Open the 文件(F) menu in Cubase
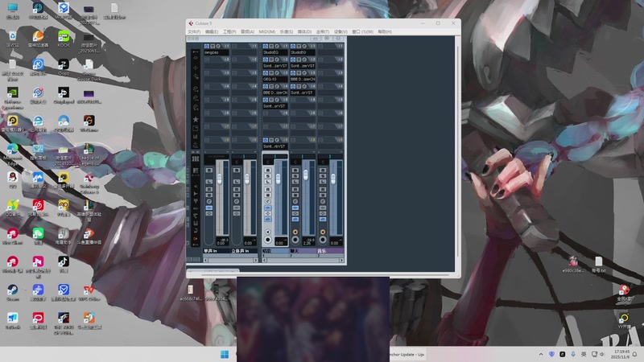644x362 pixels. 194,31
